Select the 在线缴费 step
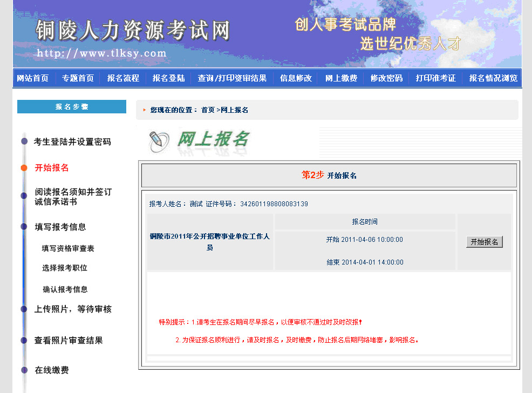 click(52, 370)
